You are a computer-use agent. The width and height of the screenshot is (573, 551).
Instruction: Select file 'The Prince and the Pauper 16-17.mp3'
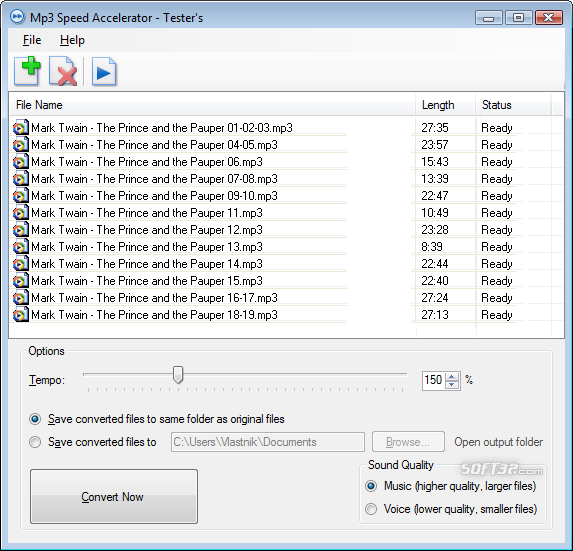(x=154, y=298)
